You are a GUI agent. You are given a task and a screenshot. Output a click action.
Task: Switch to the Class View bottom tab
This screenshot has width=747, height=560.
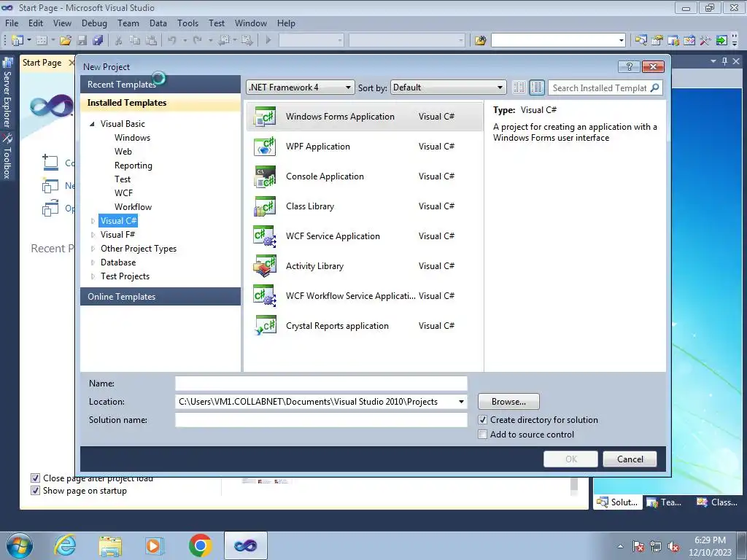718,502
